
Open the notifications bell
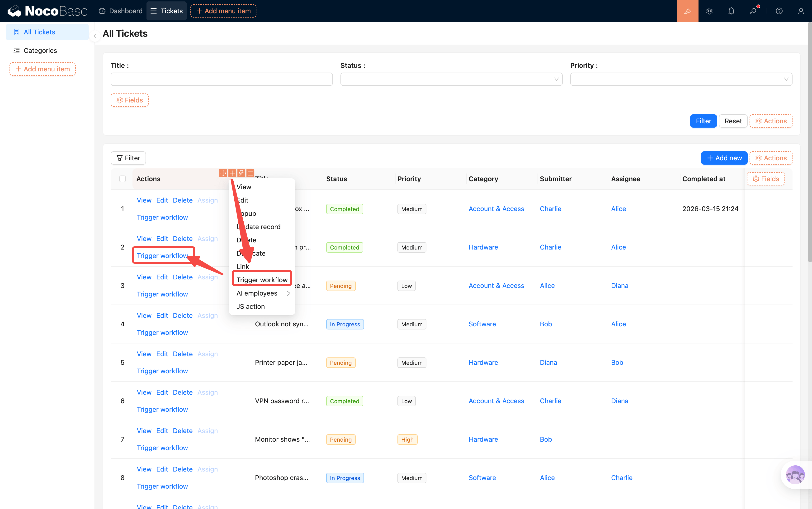point(731,11)
